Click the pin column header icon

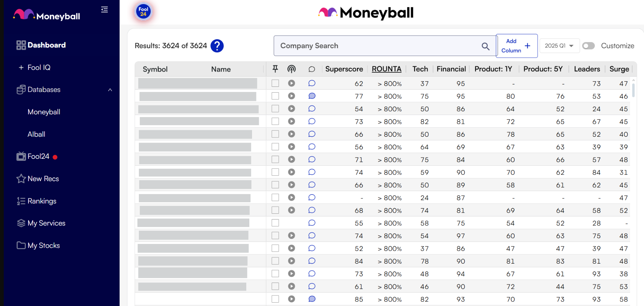tap(275, 69)
